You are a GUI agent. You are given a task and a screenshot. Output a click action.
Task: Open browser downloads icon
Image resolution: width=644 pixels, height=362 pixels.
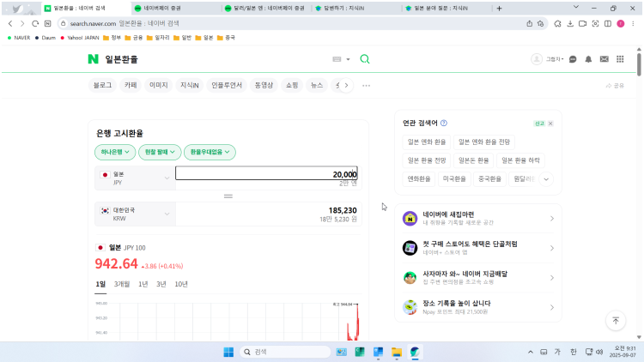click(570, 24)
